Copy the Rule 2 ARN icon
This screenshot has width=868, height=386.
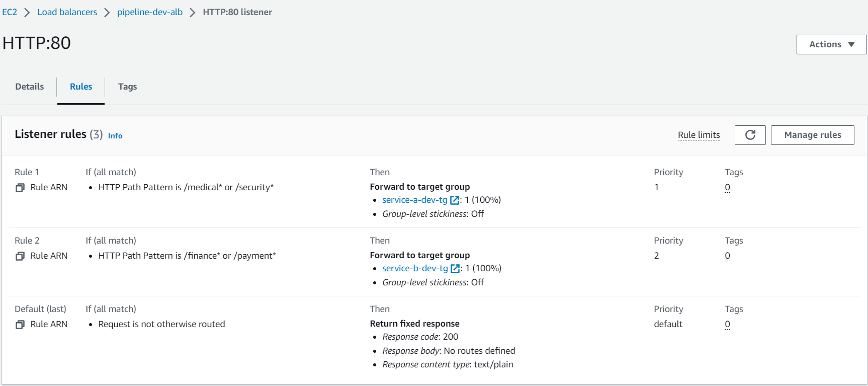point(20,256)
